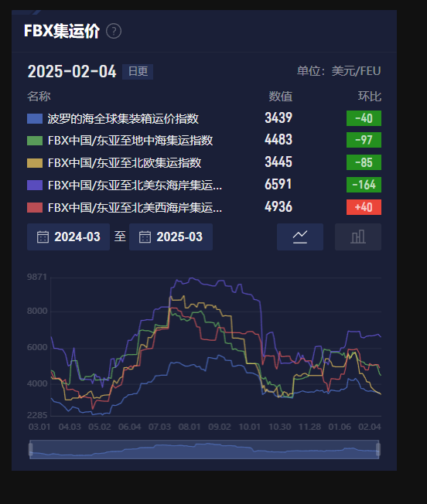The width and height of the screenshot is (427, 504).
Task: Select row label 波罗的海全球集装箱运价指数
Action: pyautogui.click(x=123, y=118)
